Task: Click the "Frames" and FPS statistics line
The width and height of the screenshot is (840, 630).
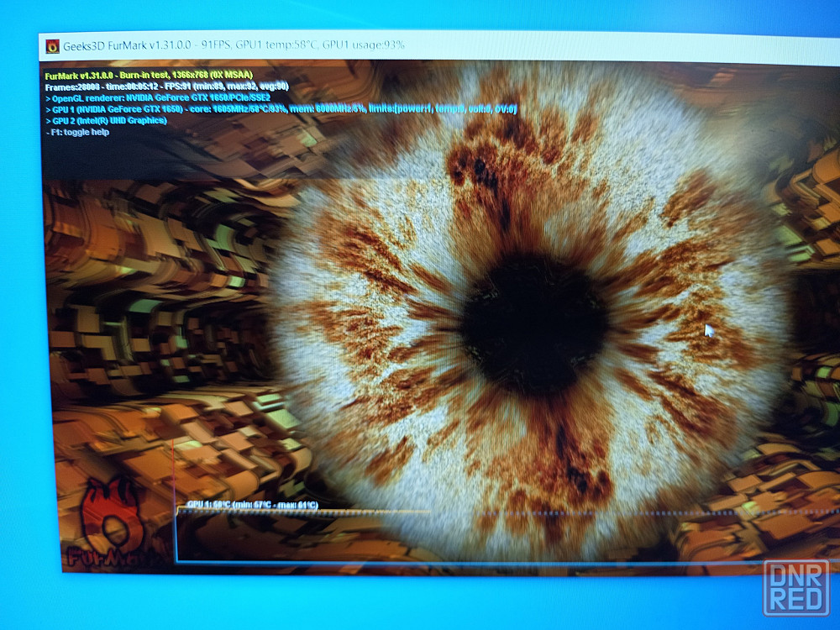Action: coord(166,86)
